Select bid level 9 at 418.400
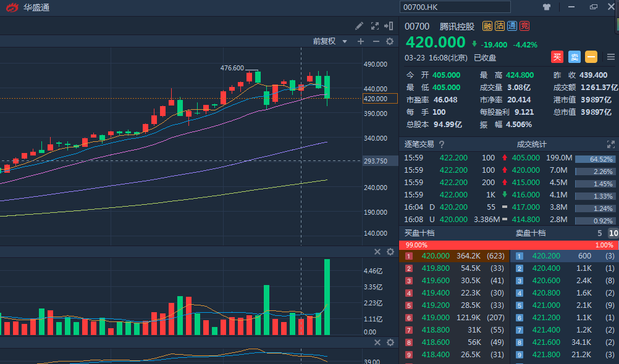This screenshot has height=364, width=619. 455,355
